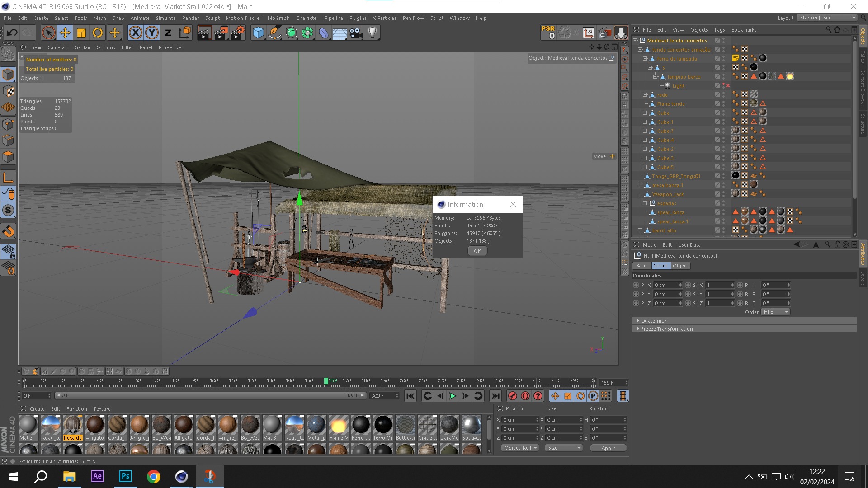Screen dimensions: 868x488
Task: Toggle the P.X animation radio dot
Action: [x=636, y=285]
